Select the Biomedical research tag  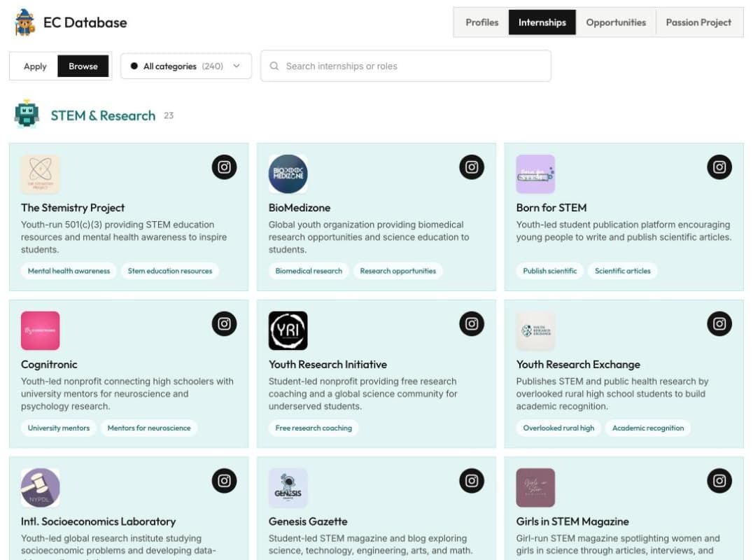pos(309,271)
